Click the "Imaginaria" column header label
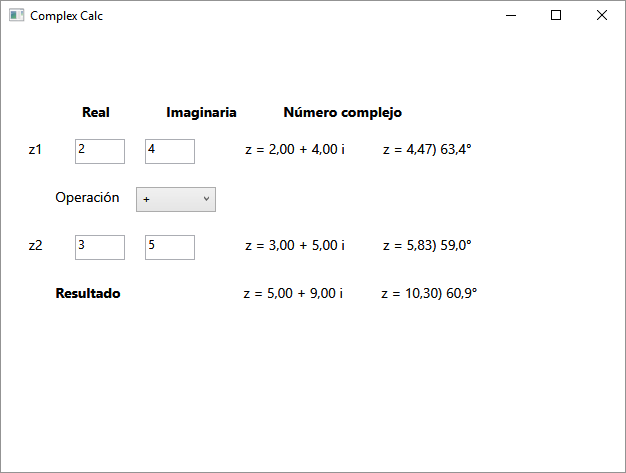 click(201, 113)
